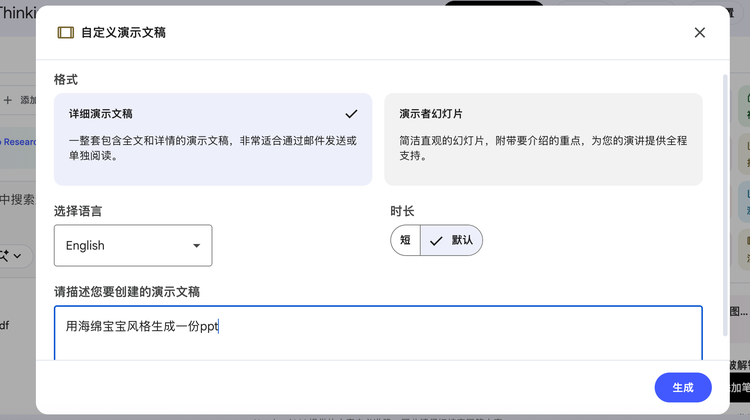Select the 演示者幻灯片 format card

[x=543, y=139]
